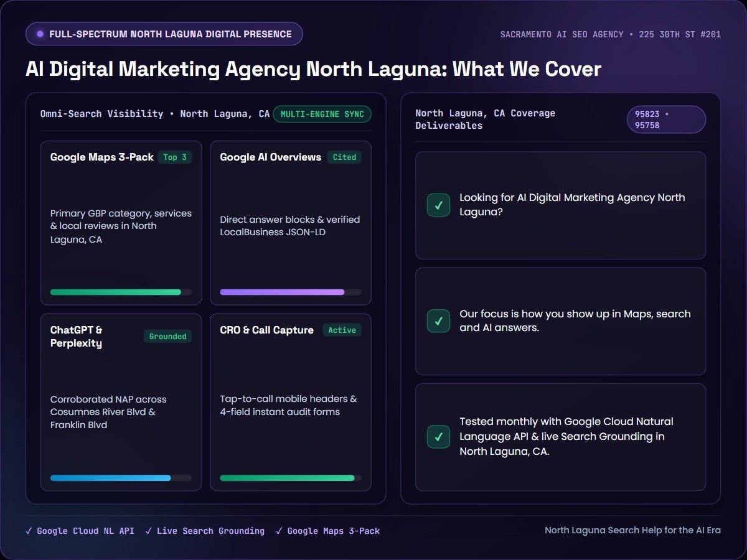Click Tested monthly with Google Cloud Natural Language text
Screen dimensions: 747x560
click(x=566, y=437)
